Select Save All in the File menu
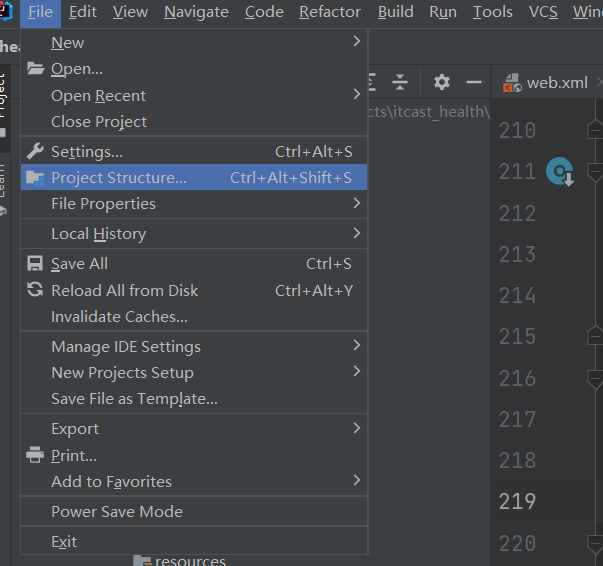This screenshot has height=566, width=603. [79, 263]
